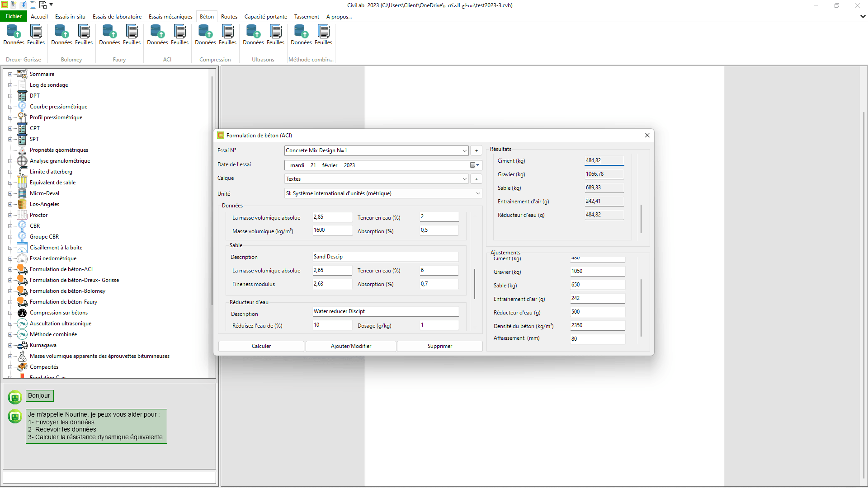Image resolution: width=868 pixels, height=488 pixels.
Task: Expand the Sommaire tree node
Action: point(10,74)
